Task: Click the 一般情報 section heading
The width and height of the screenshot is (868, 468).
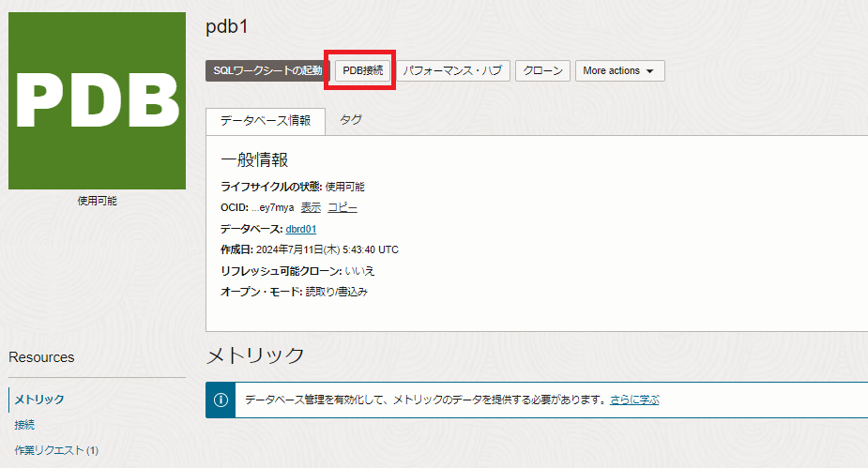Action: click(254, 159)
